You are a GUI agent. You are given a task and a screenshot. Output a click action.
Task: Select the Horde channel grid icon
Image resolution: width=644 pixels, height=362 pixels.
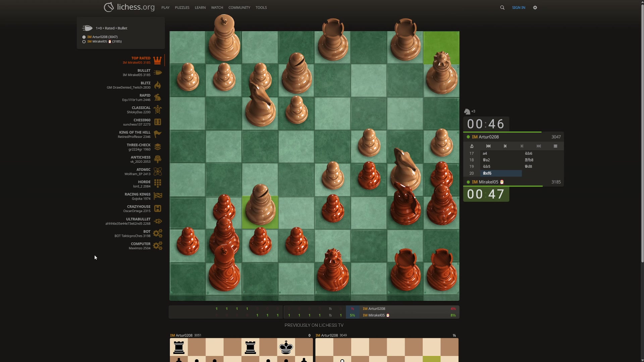point(158,184)
